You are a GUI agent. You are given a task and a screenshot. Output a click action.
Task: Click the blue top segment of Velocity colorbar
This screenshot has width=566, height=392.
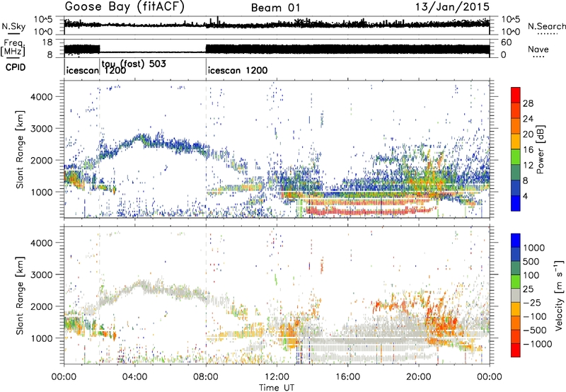516,241
